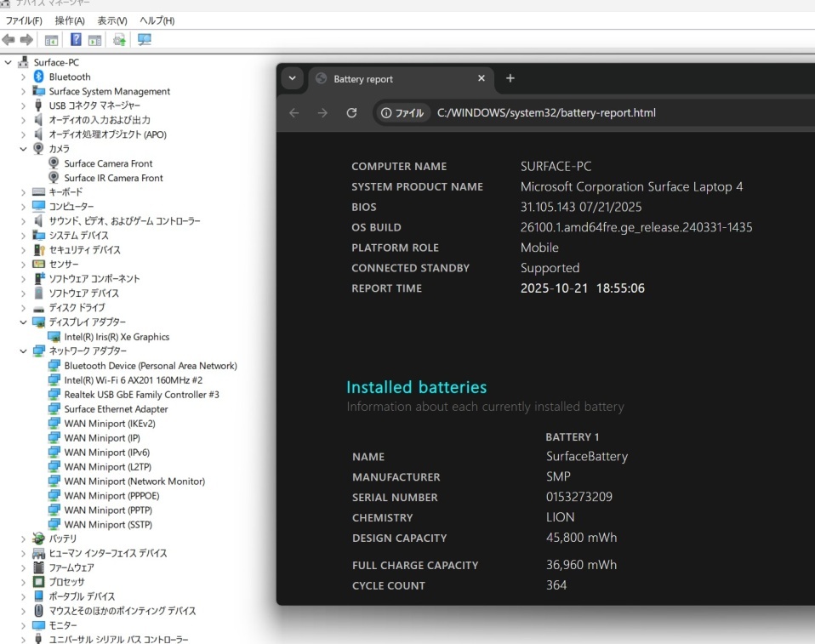Open the 操作(A) menu
Viewport: 815px width, 644px height.
coord(70,20)
